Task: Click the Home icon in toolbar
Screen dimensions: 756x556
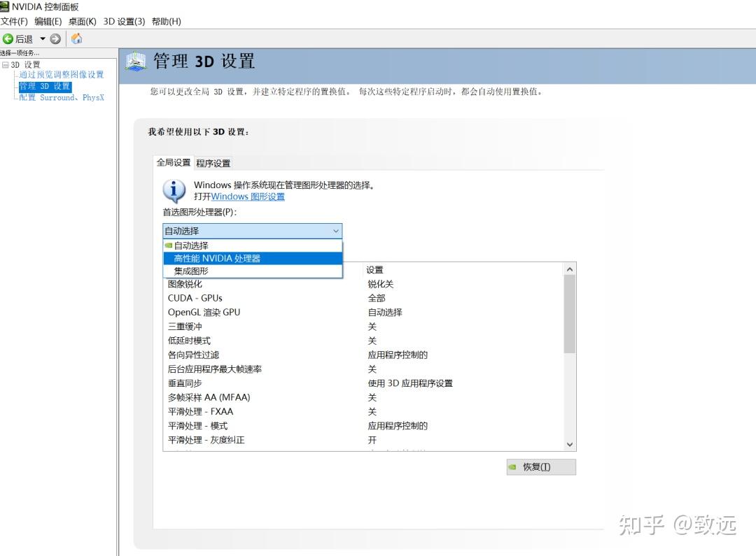Action: click(x=76, y=38)
